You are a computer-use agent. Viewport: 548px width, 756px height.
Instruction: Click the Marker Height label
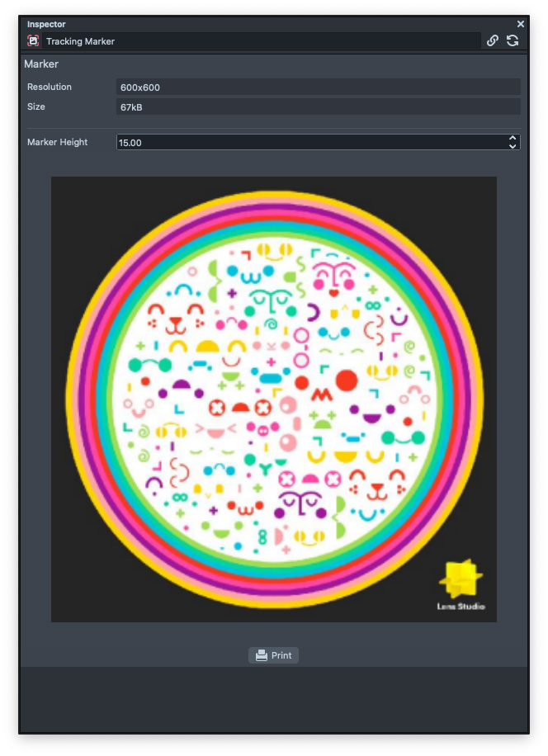(x=57, y=142)
